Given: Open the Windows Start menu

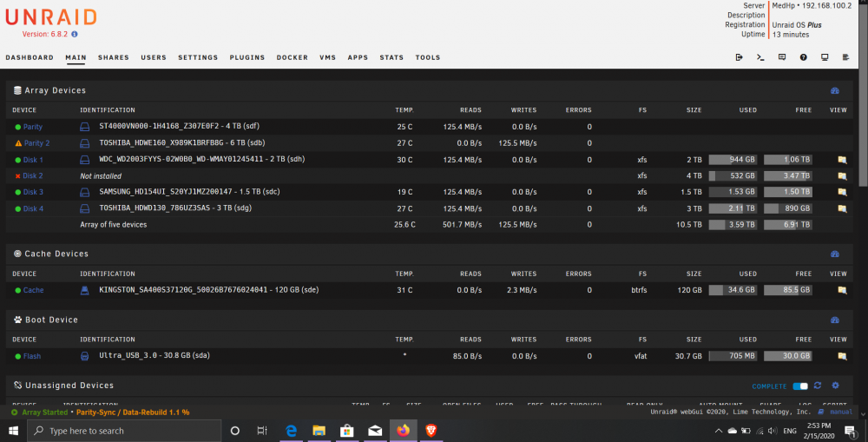Looking at the screenshot, I should [13, 431].
